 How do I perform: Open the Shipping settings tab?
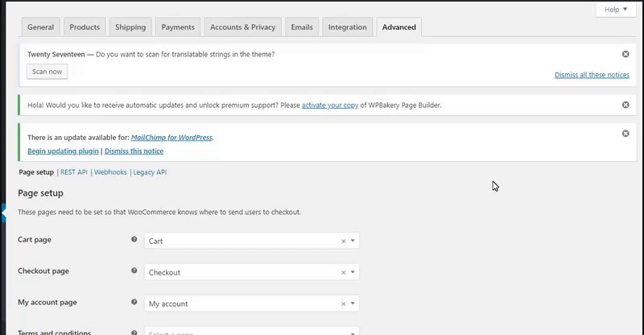130,27
